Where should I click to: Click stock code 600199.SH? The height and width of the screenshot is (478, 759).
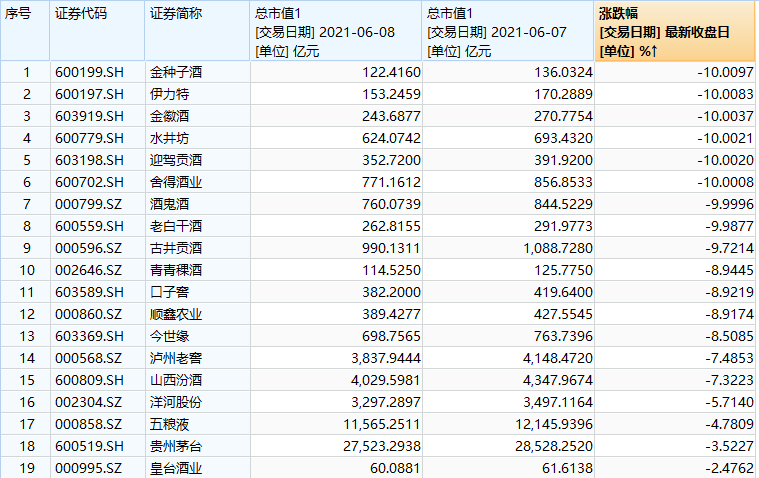click(90, 73)
